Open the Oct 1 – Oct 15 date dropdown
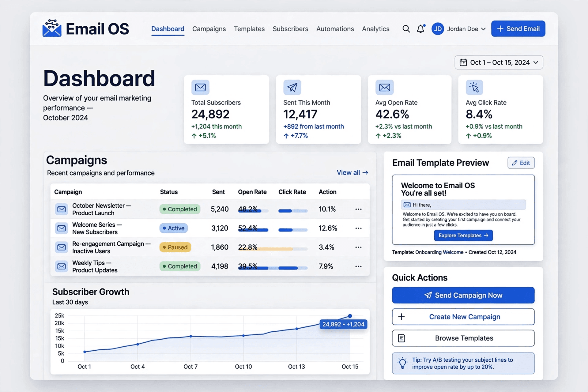 [x=499, y=62]
